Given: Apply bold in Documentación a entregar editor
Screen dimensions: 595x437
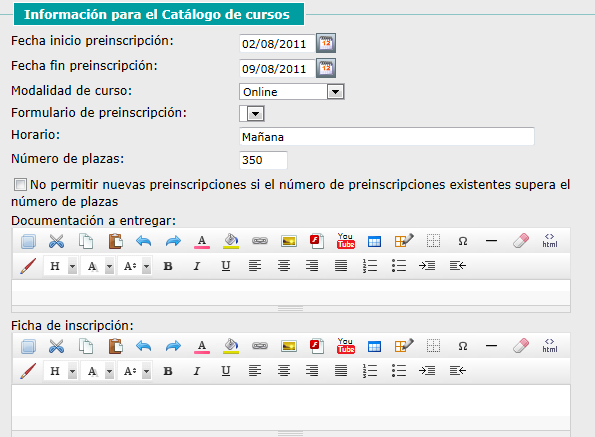Looking at the screenshot, I should [168, 266].
